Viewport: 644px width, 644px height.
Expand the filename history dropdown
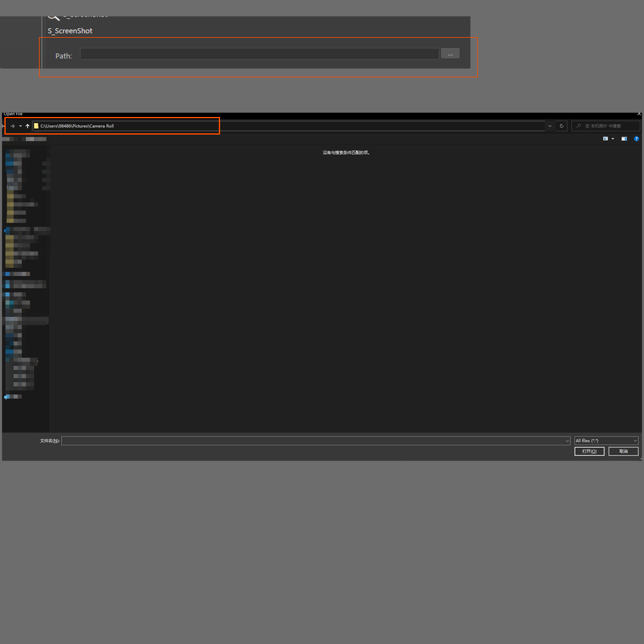tap(567, 441)
